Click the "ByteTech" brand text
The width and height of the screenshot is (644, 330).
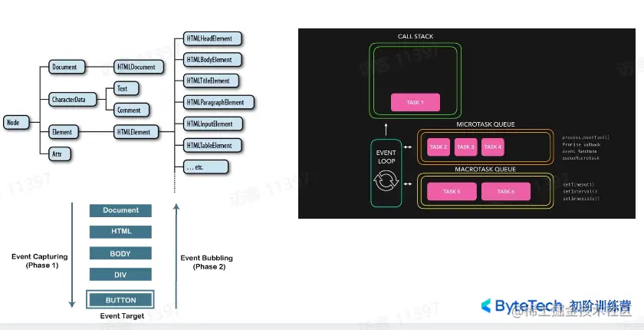(528, 306)
